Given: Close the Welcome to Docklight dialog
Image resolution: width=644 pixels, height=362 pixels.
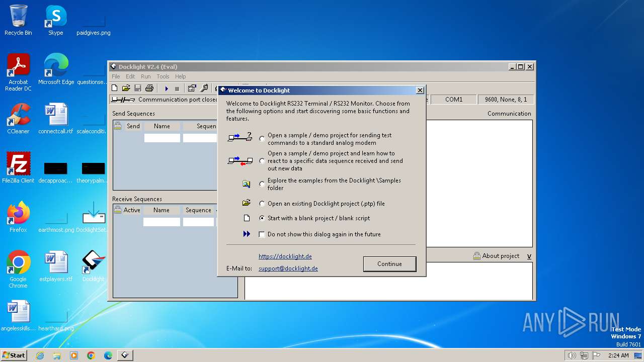Looking at the screenshot, I should click(420, 90).
